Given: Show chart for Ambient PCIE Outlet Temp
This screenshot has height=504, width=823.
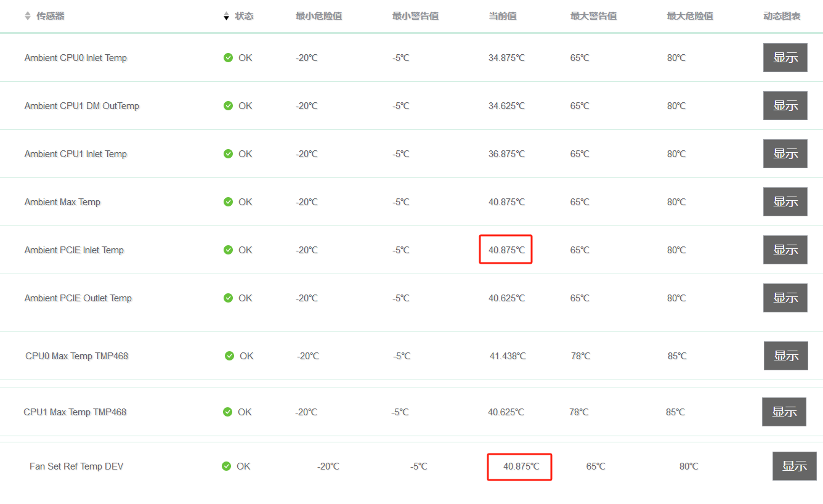Looking at the screenshot, I should [x=785, y=298].
